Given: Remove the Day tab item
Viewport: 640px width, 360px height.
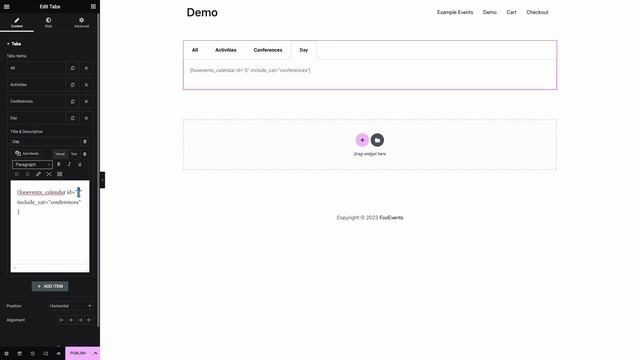Looking at the screenshot, I should 86,118.
